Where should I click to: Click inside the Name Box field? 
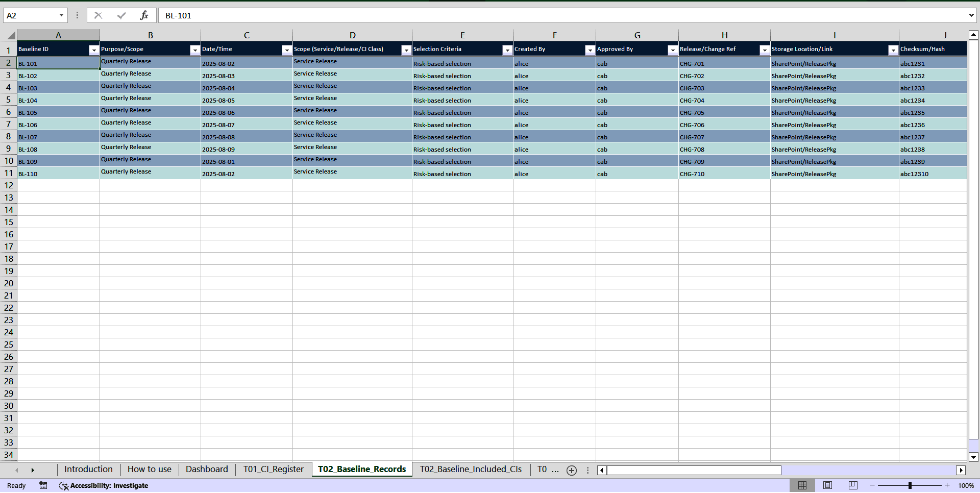31,15
